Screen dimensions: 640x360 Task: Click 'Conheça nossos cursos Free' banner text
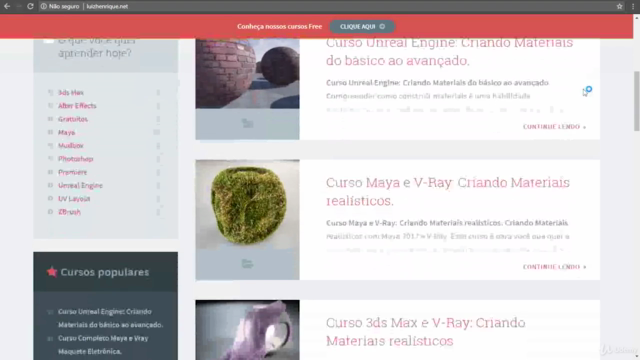pos(280,27)
